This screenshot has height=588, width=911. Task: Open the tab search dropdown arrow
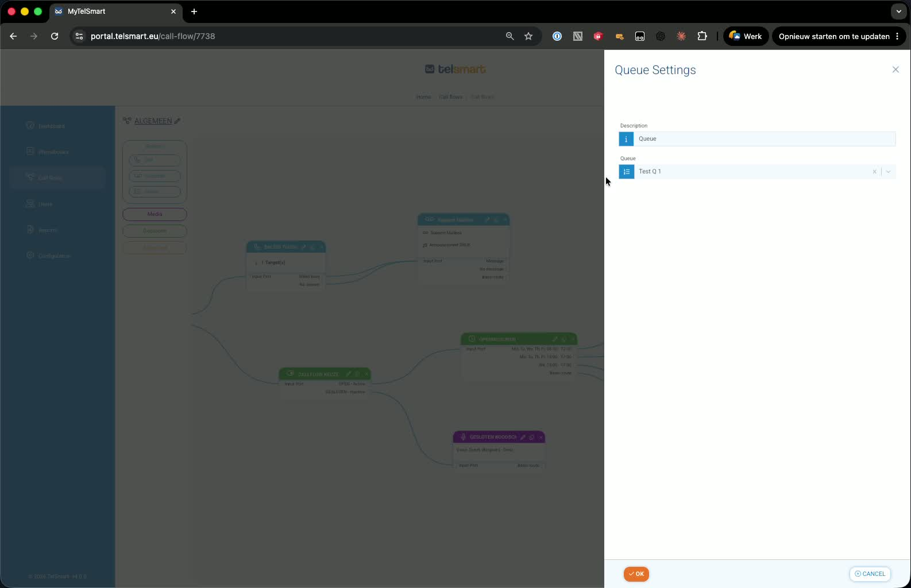tap(898, 11)
